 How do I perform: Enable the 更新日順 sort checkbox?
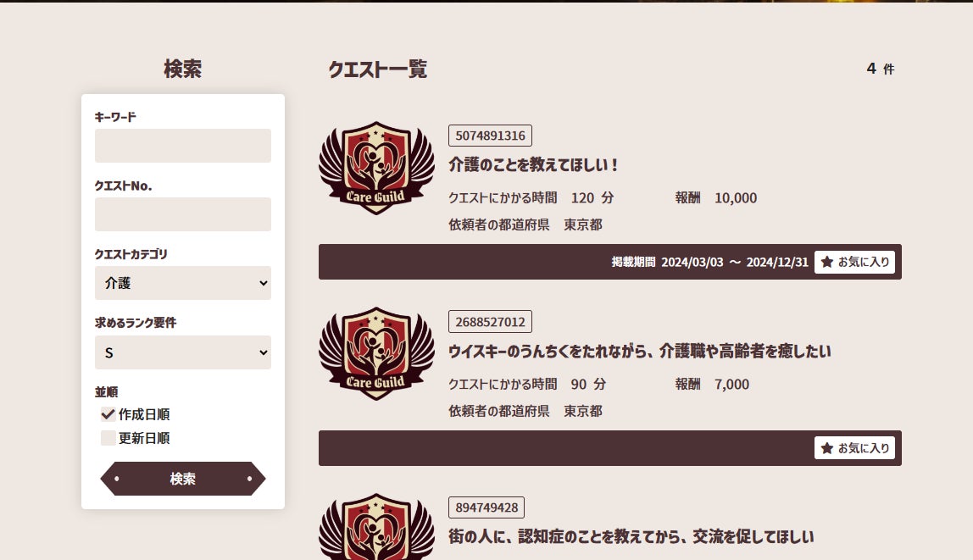tap(108, 439)
